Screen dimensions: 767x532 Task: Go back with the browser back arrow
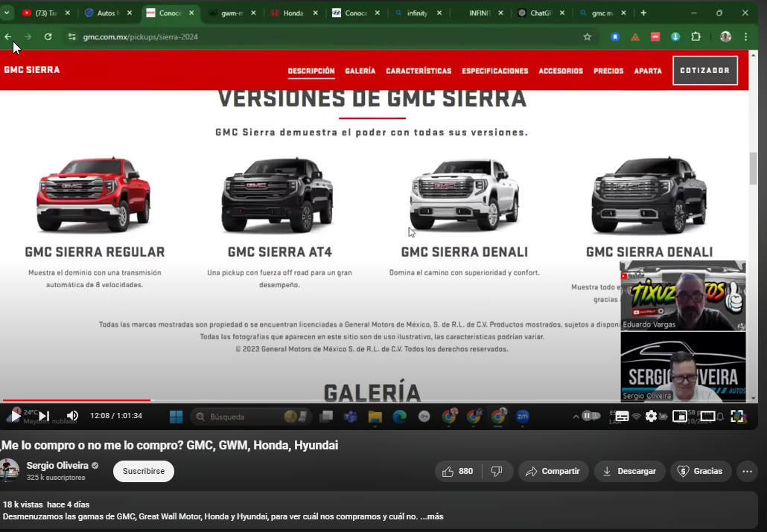[x=8, y=36]
